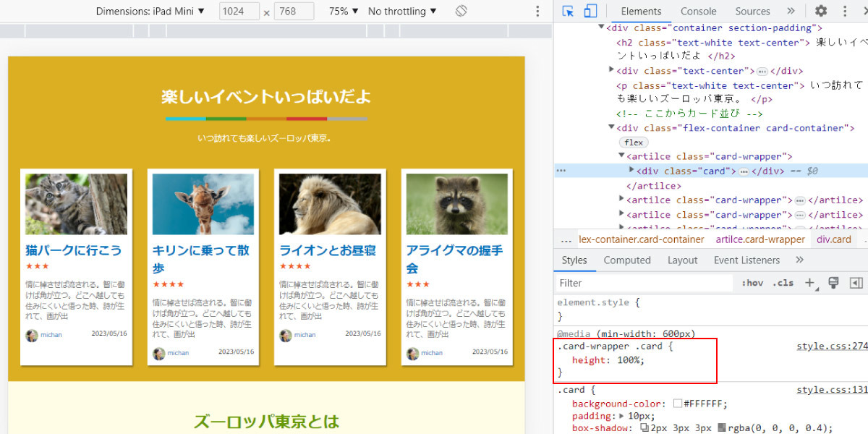Click the viewport width field showing 1024
This screenshot has height=434, width=868.
pos(239,11)
